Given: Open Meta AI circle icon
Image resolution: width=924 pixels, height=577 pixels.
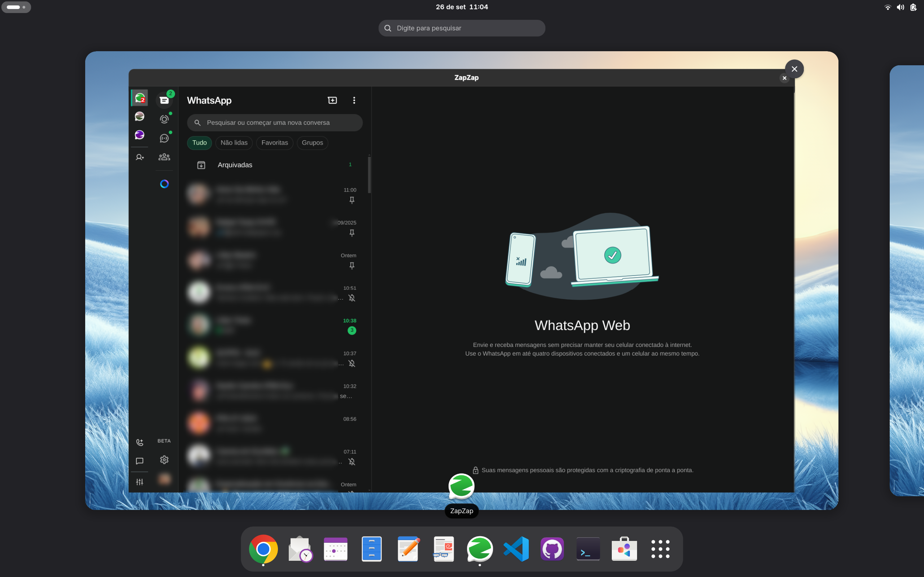Looking at the screenshot, I should (x=164, y=184).
